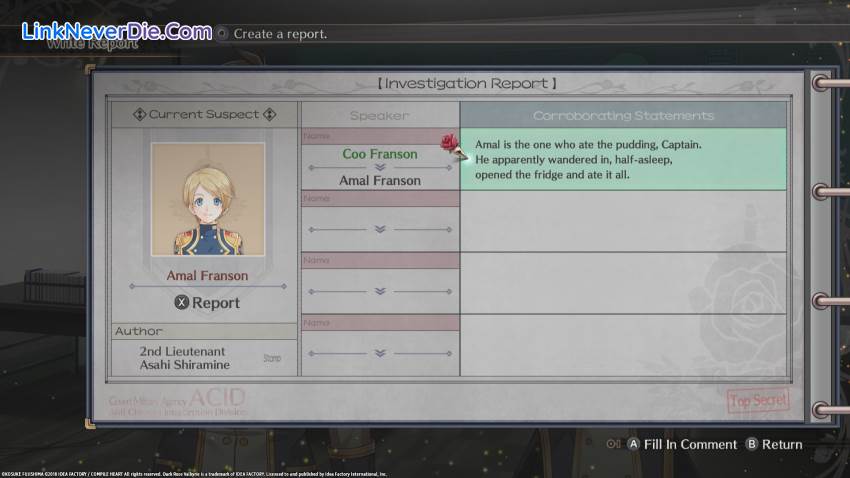Click the button icon before Create a report
The image size is (850, 478).
pos(222,34)
